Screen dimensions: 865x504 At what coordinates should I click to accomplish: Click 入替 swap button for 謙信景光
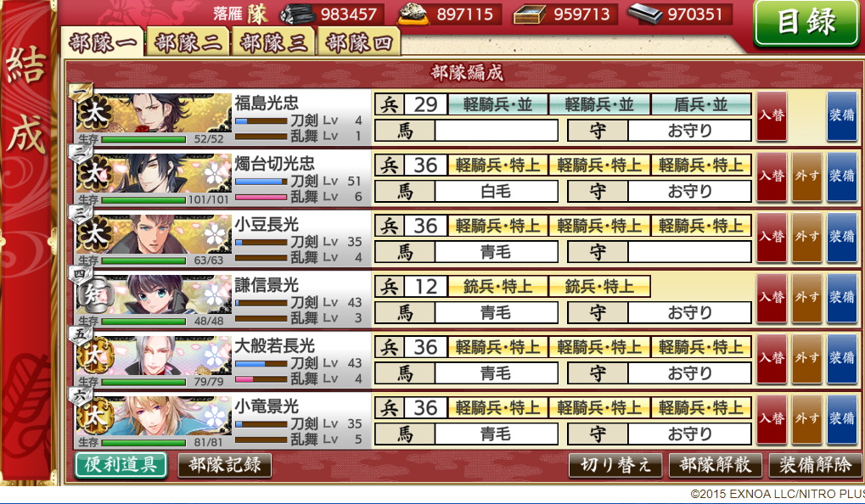coord(772,298)
